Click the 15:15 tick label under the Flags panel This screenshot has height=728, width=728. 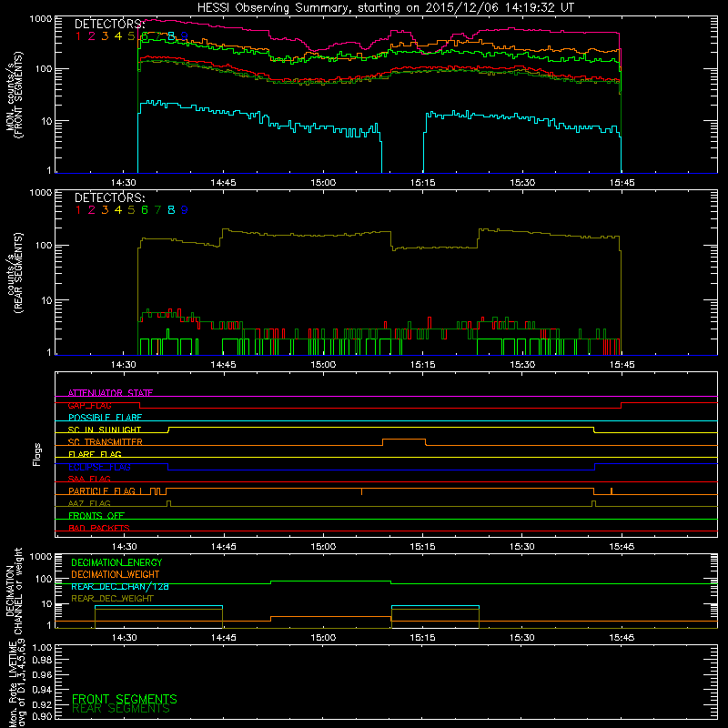(x=423, y=547)
